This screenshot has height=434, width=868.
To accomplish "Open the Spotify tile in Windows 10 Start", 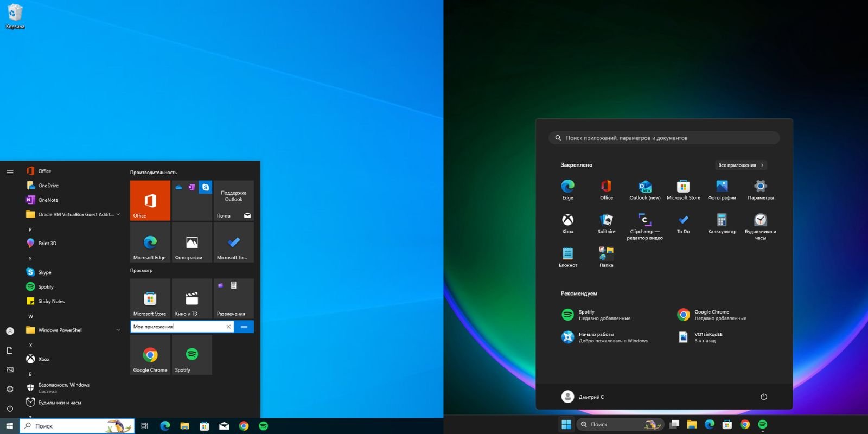I will [192, 355].
